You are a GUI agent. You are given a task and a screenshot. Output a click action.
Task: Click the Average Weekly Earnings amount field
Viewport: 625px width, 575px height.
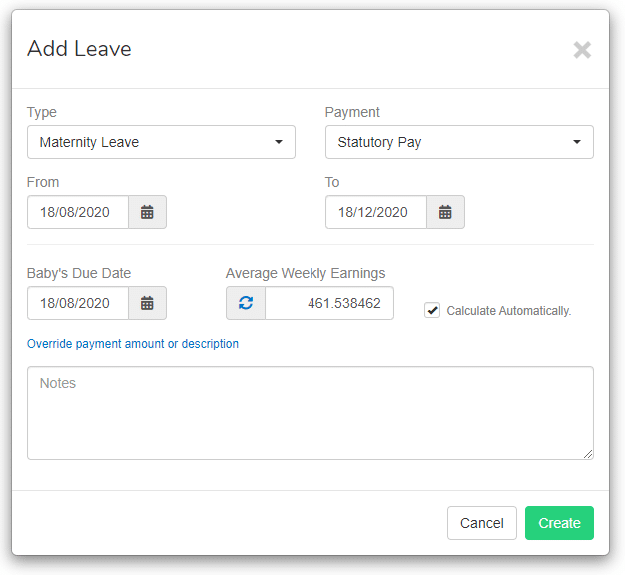(329, 303)
